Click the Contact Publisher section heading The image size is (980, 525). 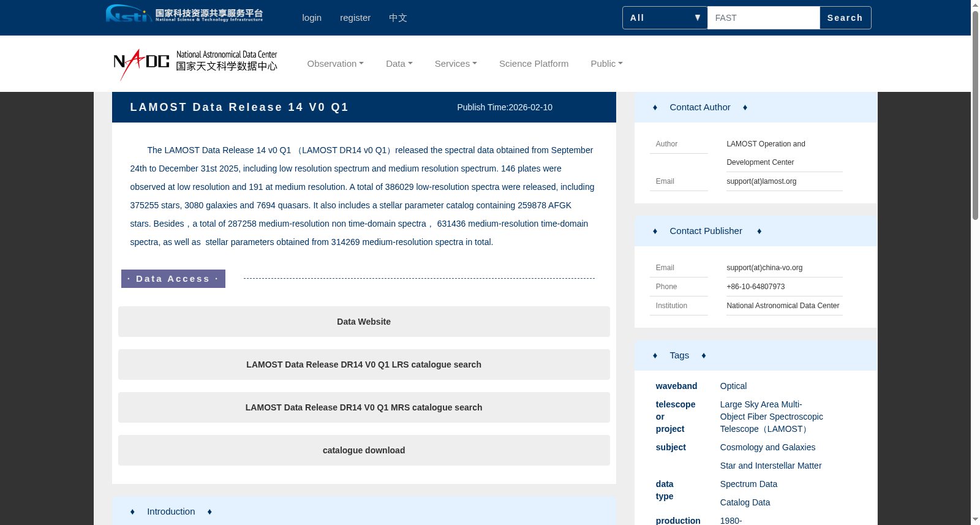[x=706, y=231]
